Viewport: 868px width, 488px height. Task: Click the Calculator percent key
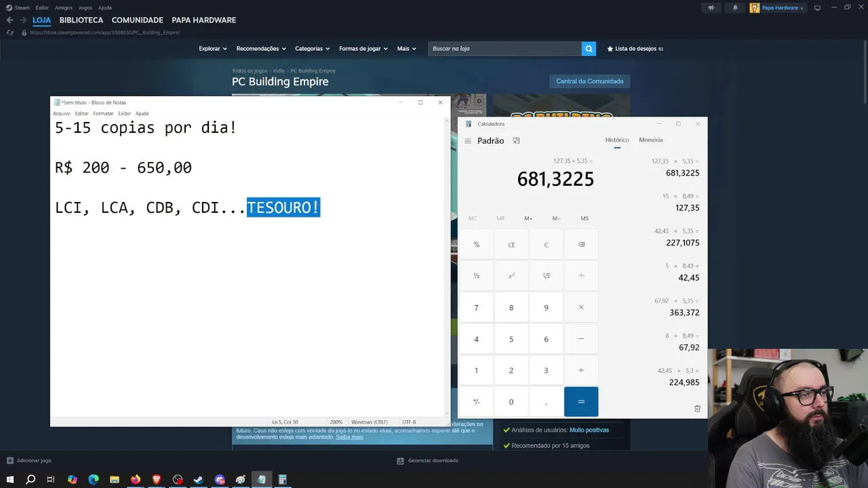(x=477, y=245)
